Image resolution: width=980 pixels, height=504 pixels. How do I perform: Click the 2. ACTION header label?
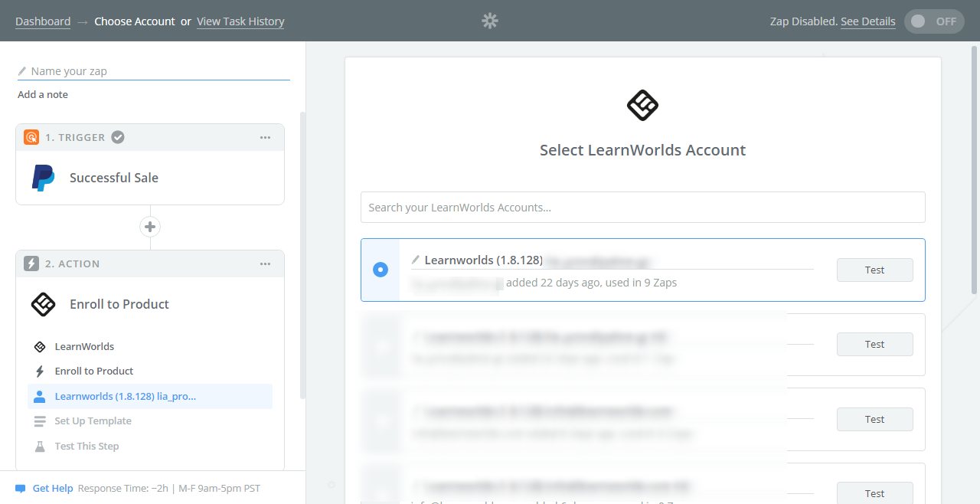point(73,264)
